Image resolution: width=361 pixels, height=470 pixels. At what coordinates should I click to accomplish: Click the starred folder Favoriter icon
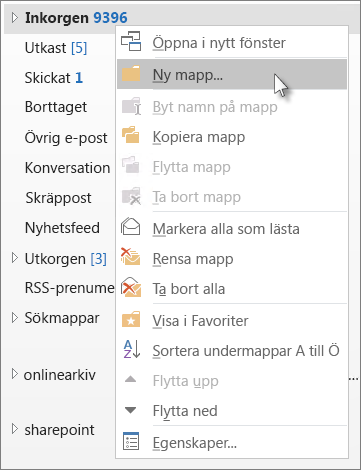(131, 319)
